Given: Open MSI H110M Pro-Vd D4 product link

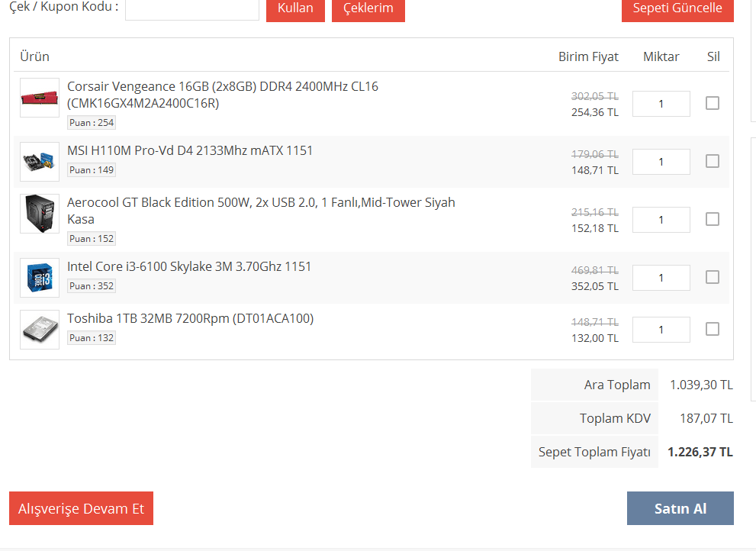Looking at the screenshot, I should click(x=190, y=150).
